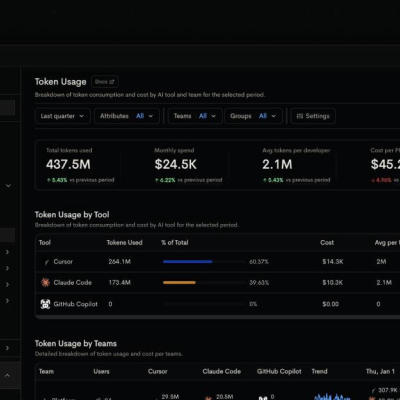Click the orange Claude Code percentage bar

[179, 283]
